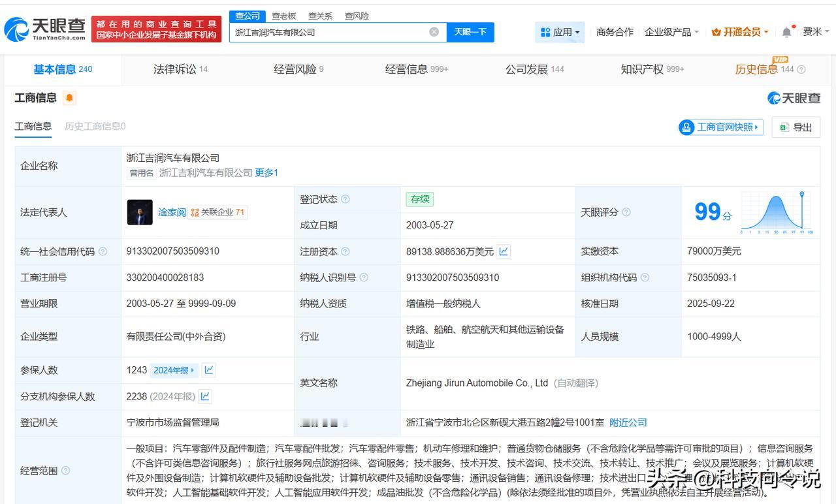Image resolution: width=836 pixels, height=504 pixels.
Task: Open branch insured count chart icon
Action: (x=205, y=396)
